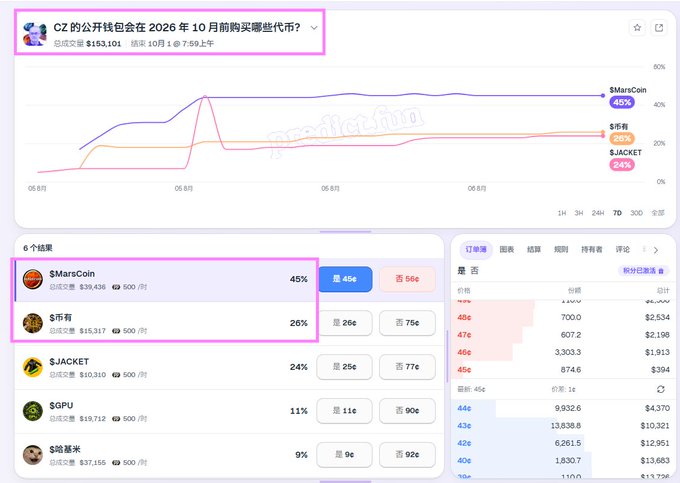
Task: Select the 30D chart range
Action: coord(636,213)
